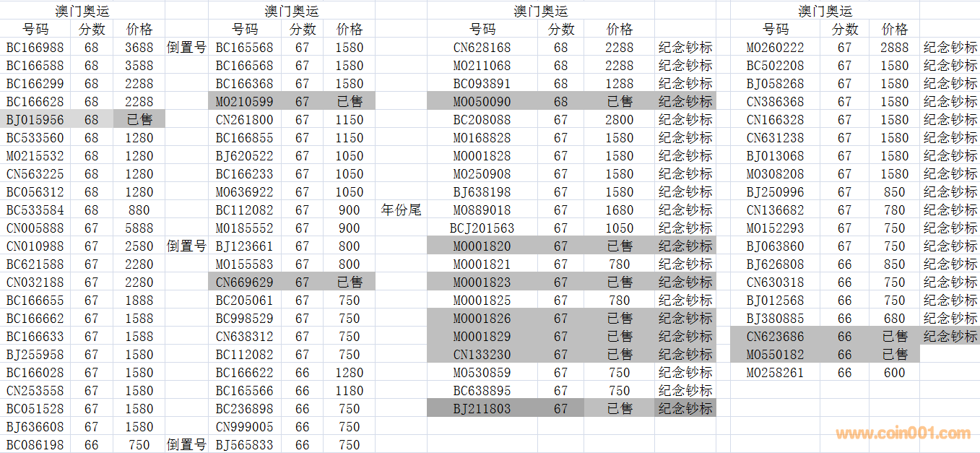Select the grey MO210599 cell

pyautogui.click(x=244, y=102)
